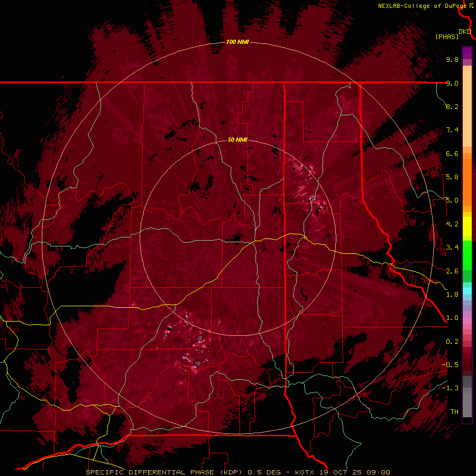Click the "09:00" time stamp in the caption
The height and width of the screenshot is (476, 476).
378,472
